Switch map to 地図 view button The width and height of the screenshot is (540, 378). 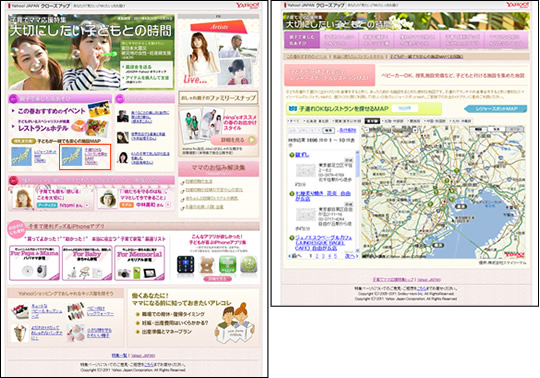point(478,129)
